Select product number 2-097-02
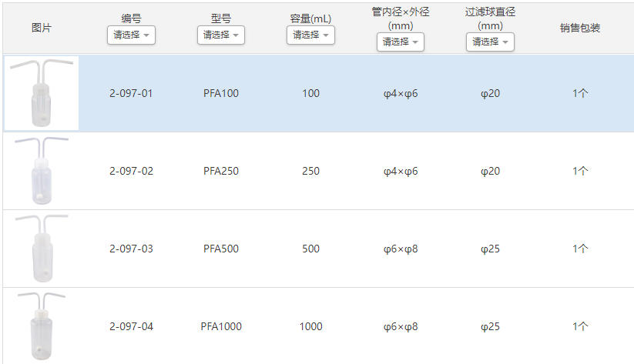Viewport: 634px width, 364px height. (131, 171)
